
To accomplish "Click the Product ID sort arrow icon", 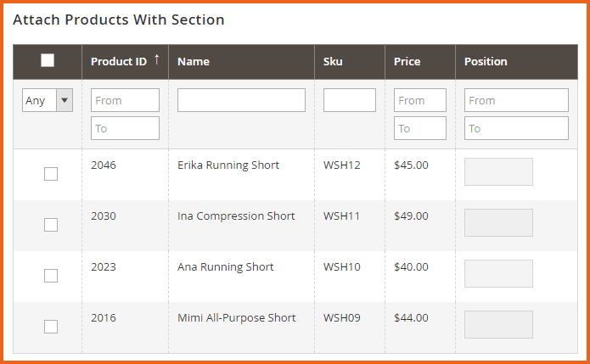I will (x=156, y=60).
